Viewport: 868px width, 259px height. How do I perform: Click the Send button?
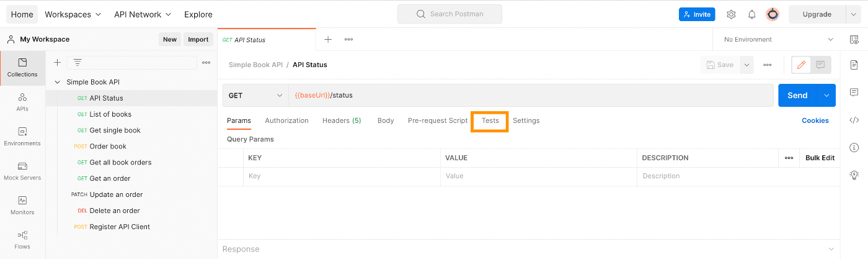point(798,96)
